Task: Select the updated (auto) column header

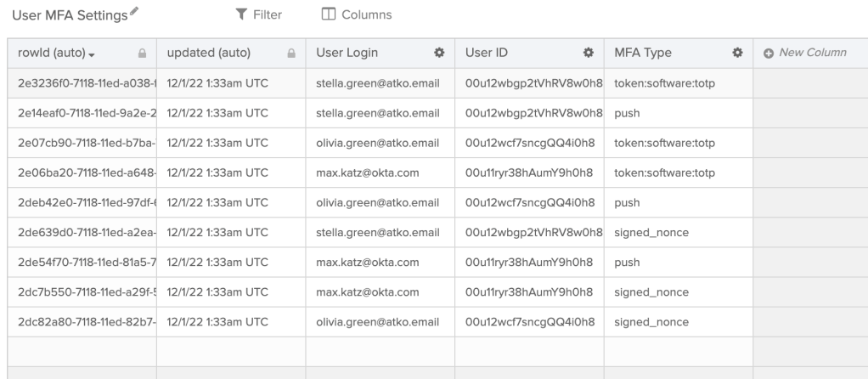Action: [208, 53]
